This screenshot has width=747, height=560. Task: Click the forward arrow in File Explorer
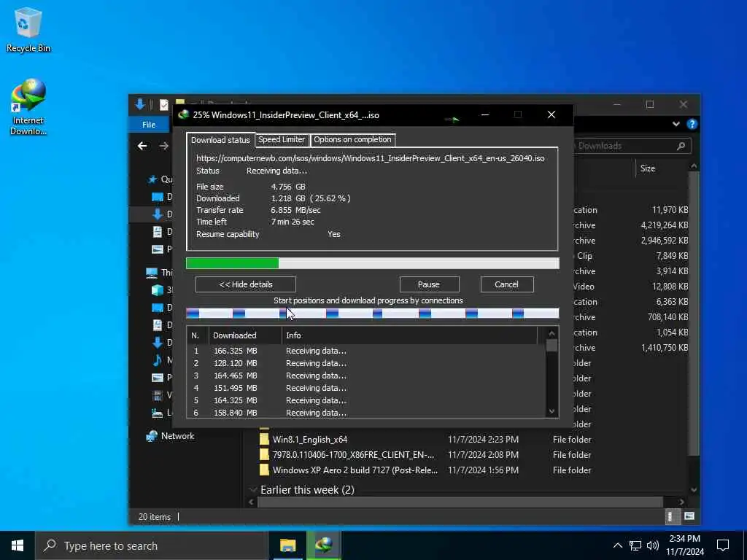point(163,146)
